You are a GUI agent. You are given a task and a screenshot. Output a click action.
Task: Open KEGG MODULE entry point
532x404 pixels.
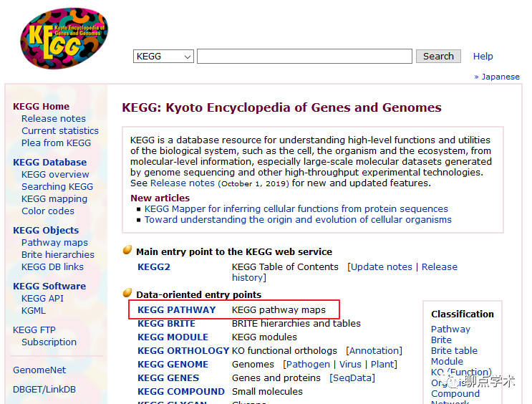tap(173, 337)
